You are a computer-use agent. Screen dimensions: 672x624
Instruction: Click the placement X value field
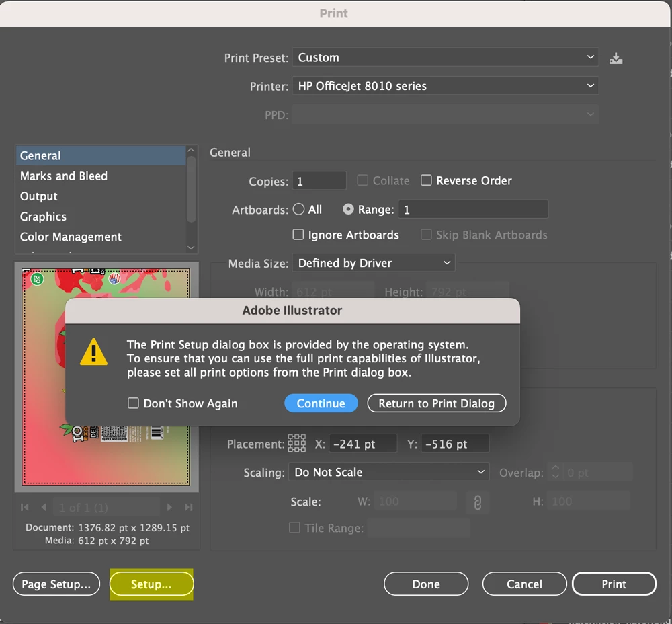[x=363, y=443]
